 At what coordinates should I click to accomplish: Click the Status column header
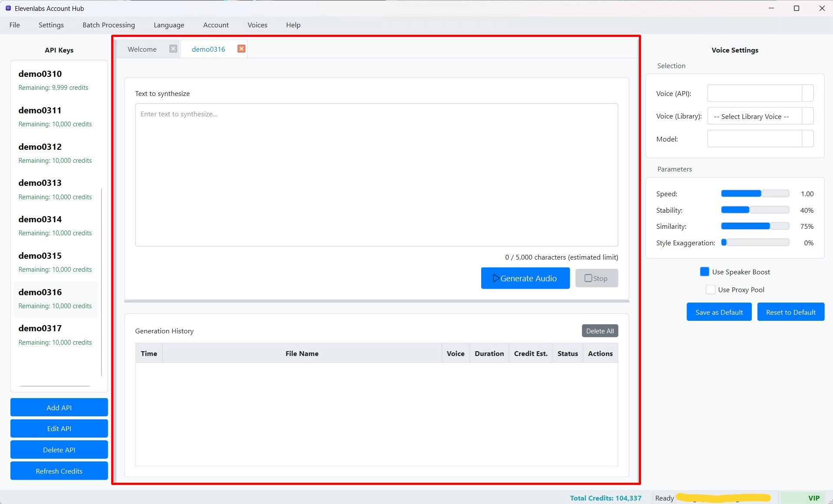point(568,353)
